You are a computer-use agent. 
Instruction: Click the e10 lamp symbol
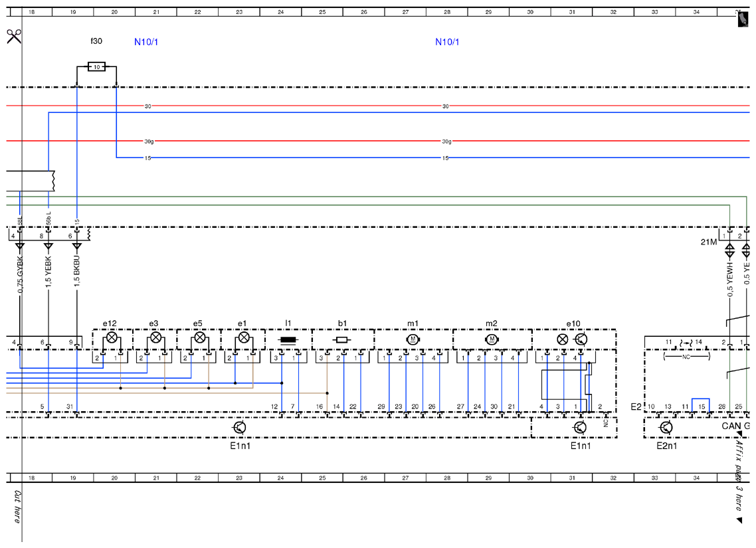pyautogui.click(x=562, y=339)
